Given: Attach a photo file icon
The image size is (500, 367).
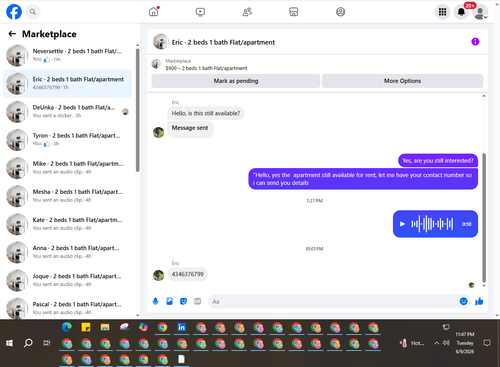Looking at the screenshot, I should [169, 301].
